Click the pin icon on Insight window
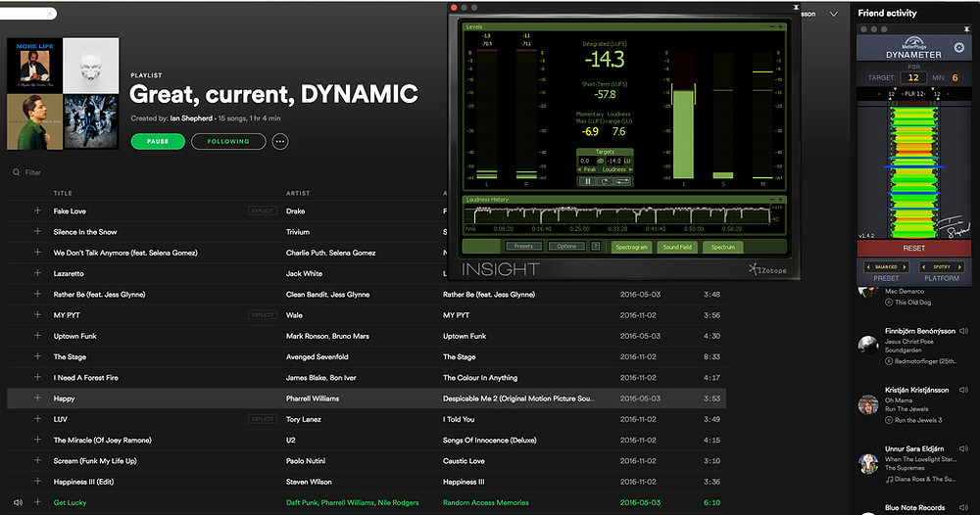This screenshot has width=980, height=515. click(x=796, y=8)
